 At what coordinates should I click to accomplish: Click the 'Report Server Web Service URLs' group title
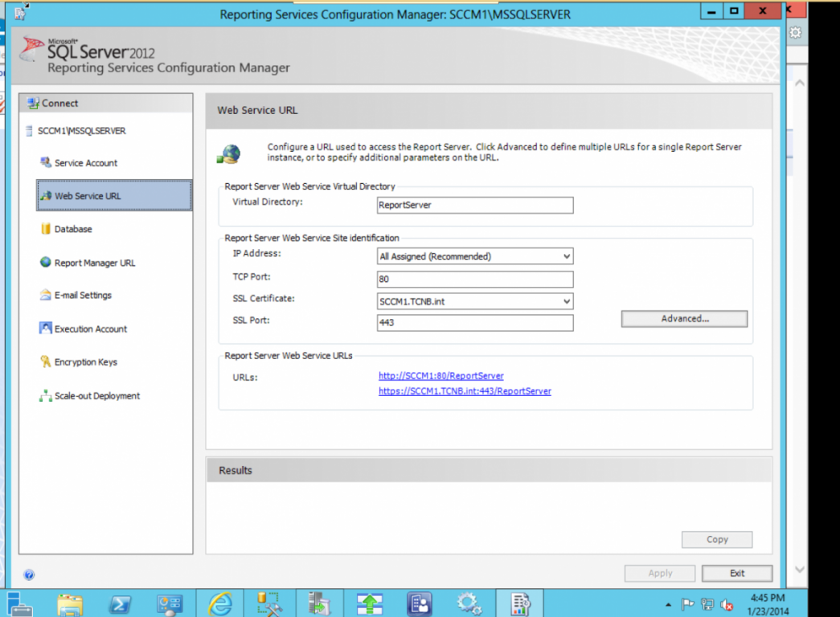pyautogui.click(x=289, y=356)
